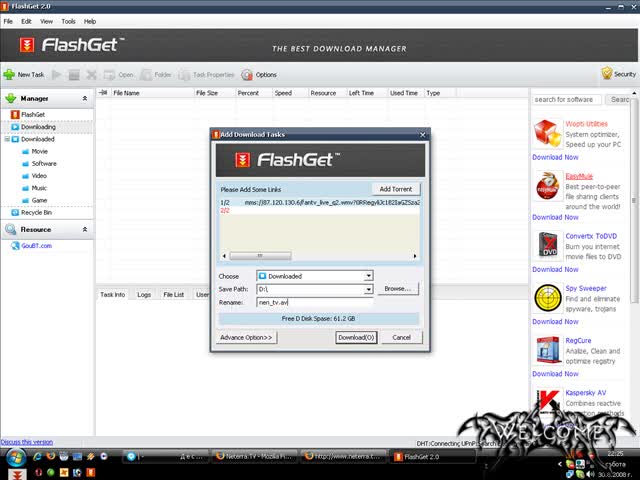Close the Add Download Tasks dialog
Screen dimensions: 640x480
pyautogui.click(x=422, y=135)
